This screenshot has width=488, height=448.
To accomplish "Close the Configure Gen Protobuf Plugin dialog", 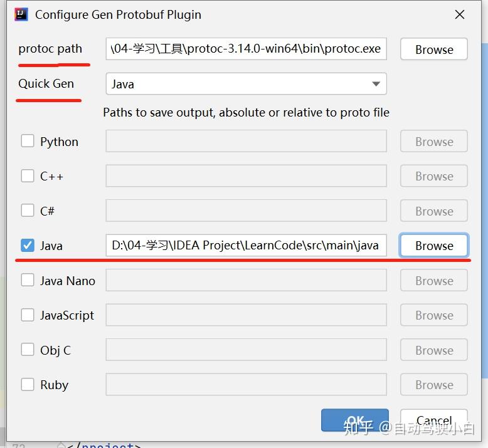I will [460, 14].
